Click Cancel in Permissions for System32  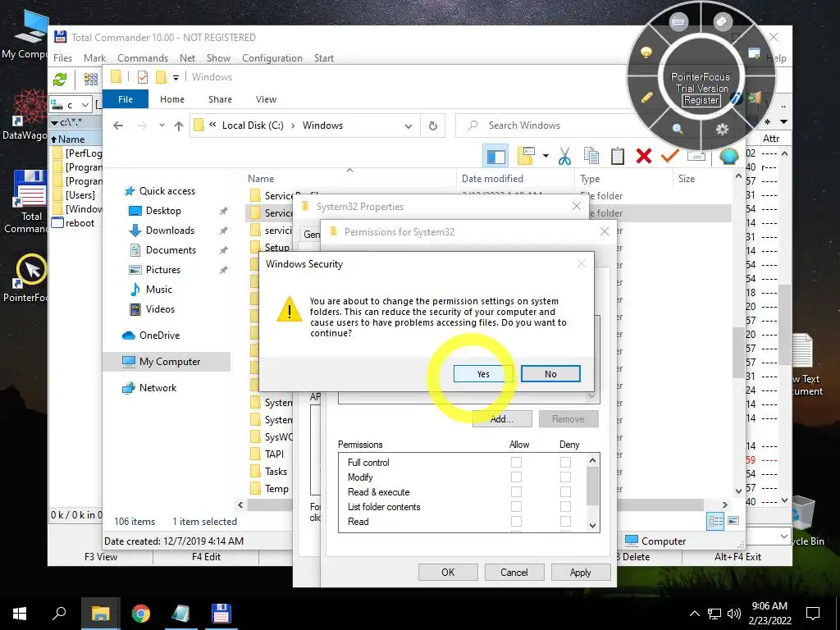514,572
